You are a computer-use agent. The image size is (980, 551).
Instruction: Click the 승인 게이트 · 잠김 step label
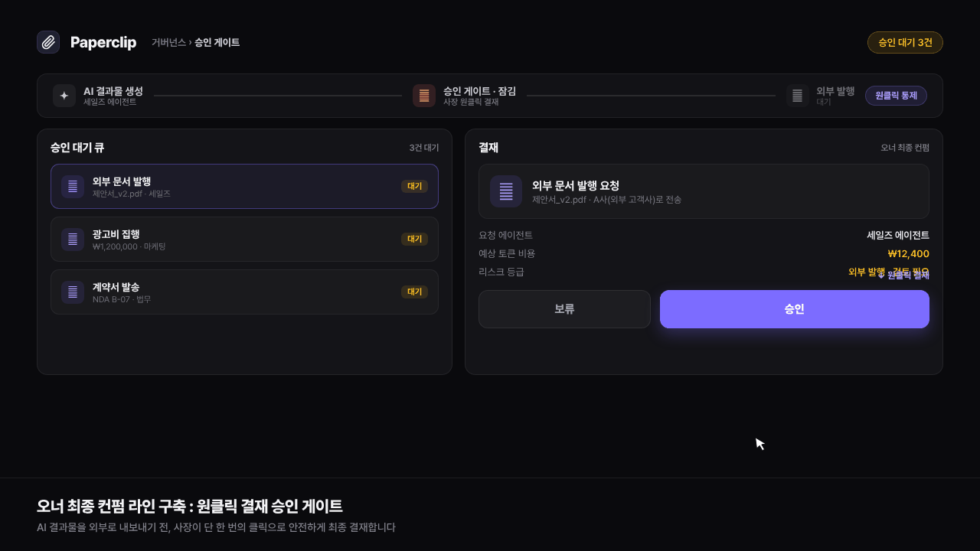click(479, 91)
